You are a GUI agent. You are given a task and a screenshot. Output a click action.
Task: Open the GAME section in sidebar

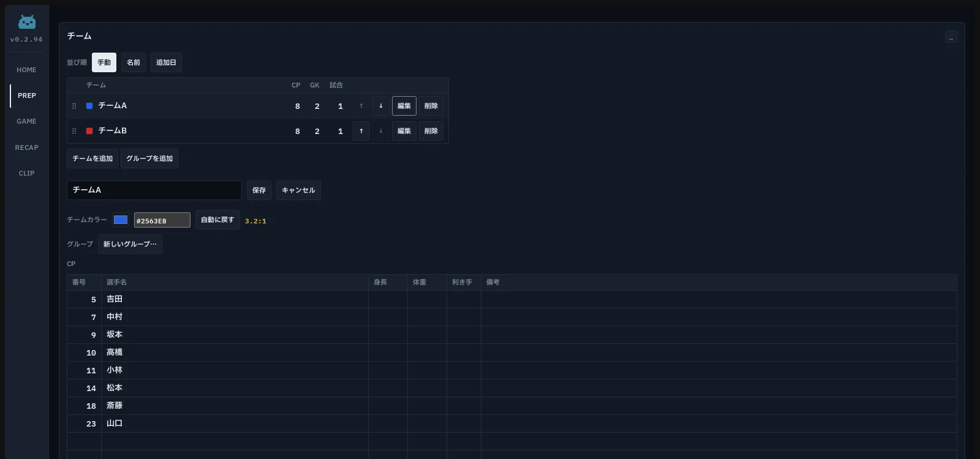click(x=26, y=121)
